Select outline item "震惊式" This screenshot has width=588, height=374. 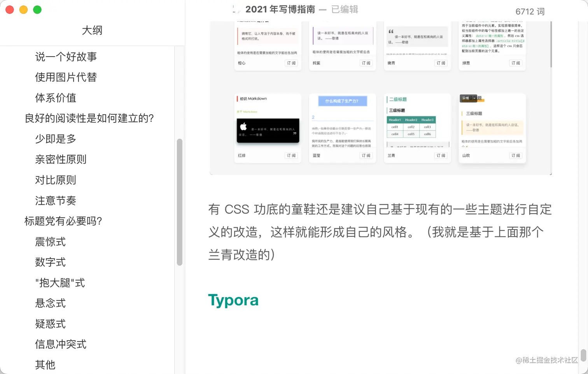51,242
